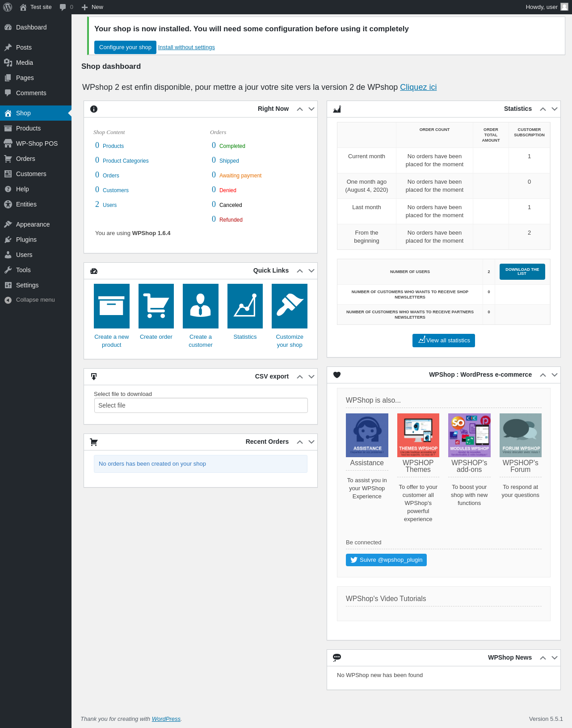Click the Plugins plug icon
The image size is (572, 728).
coord(8,240)
